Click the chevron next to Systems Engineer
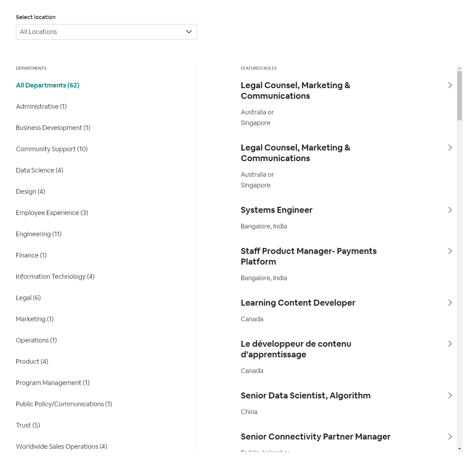Viewport: 476px width, 470px height. [x=450, y=210]
